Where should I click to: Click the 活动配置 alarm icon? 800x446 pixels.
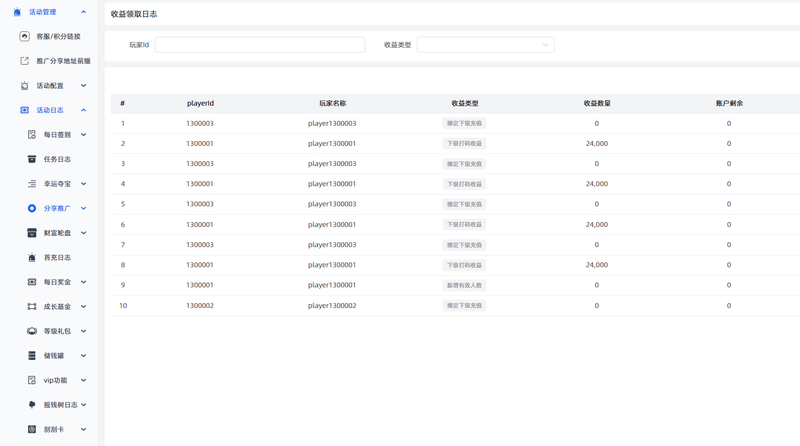24,86
